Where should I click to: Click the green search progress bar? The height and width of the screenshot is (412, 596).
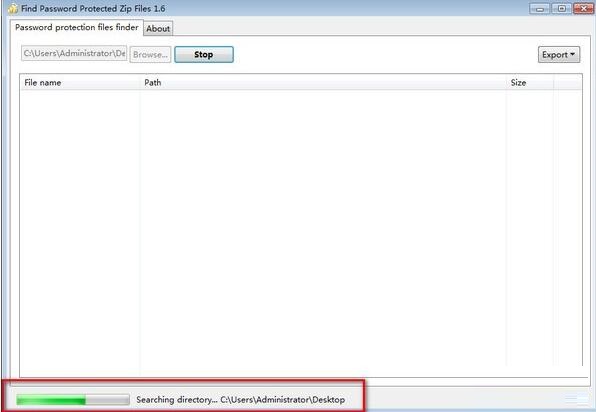pyautogui.click(x=73, y=399)
